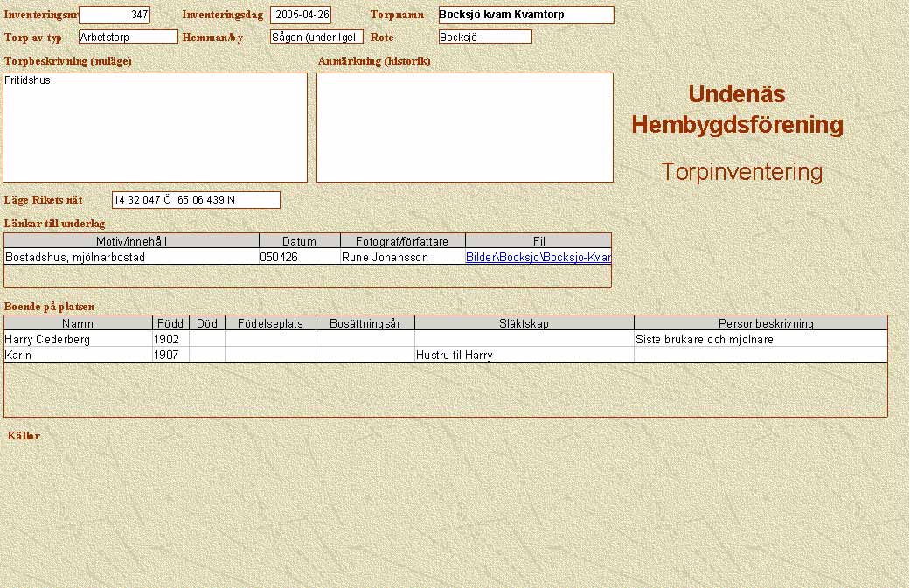Click the Personbeskrivning column header
The image size is (910, 588).
tap(760, 323)
